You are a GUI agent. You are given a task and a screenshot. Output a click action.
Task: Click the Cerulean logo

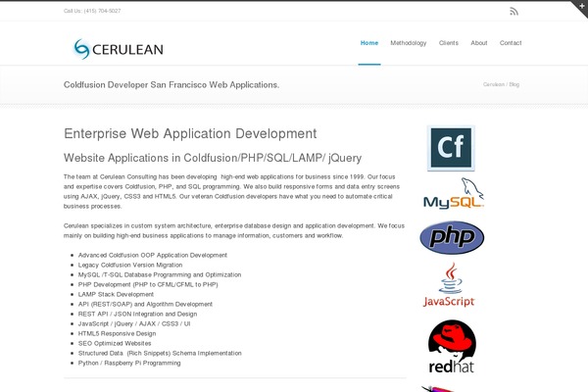click(x=119, y=48)
